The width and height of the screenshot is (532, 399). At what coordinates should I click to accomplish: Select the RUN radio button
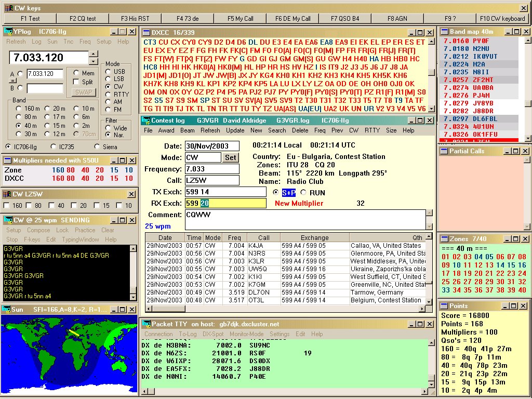click(x=303, y=192)
